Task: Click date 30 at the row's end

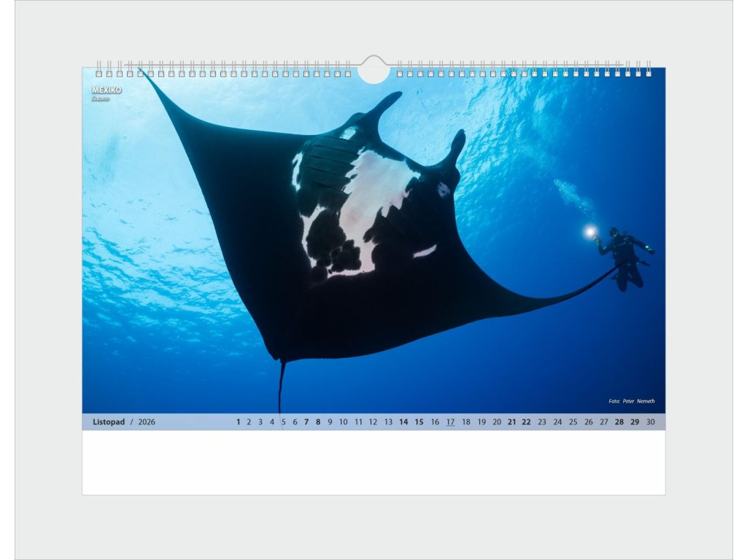Action: [650, 422]
